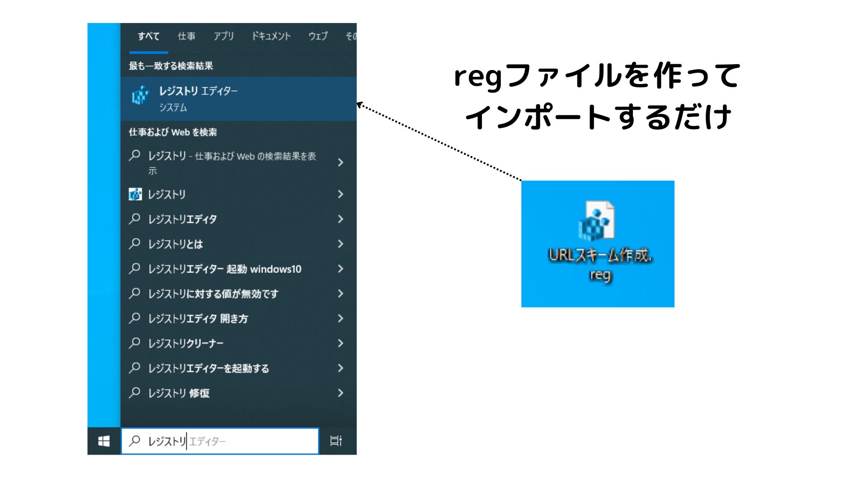
Task: Choose suggestion レジストリエディタ 開き方
Action: tap(198, 319)
